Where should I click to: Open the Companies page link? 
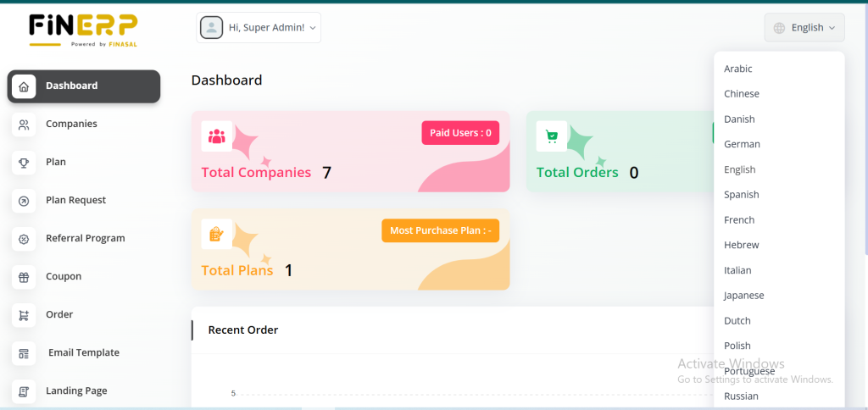pyautogui.click(x=71, y=124)
